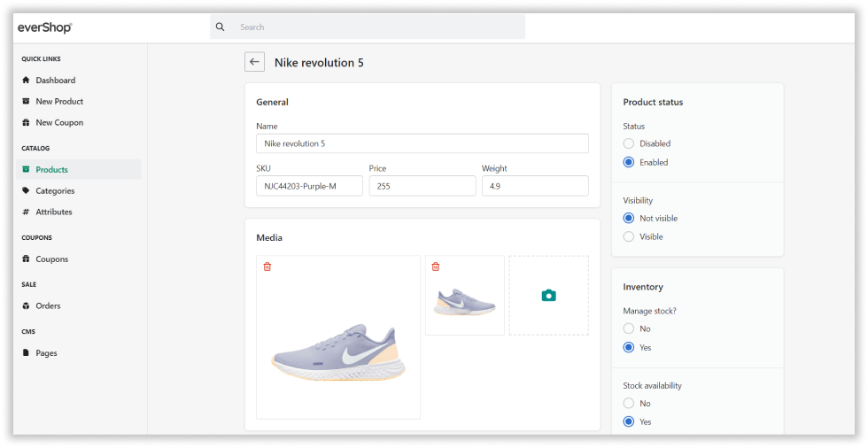
Task: Click the New Product box icon
Action: tap(26, 101)
